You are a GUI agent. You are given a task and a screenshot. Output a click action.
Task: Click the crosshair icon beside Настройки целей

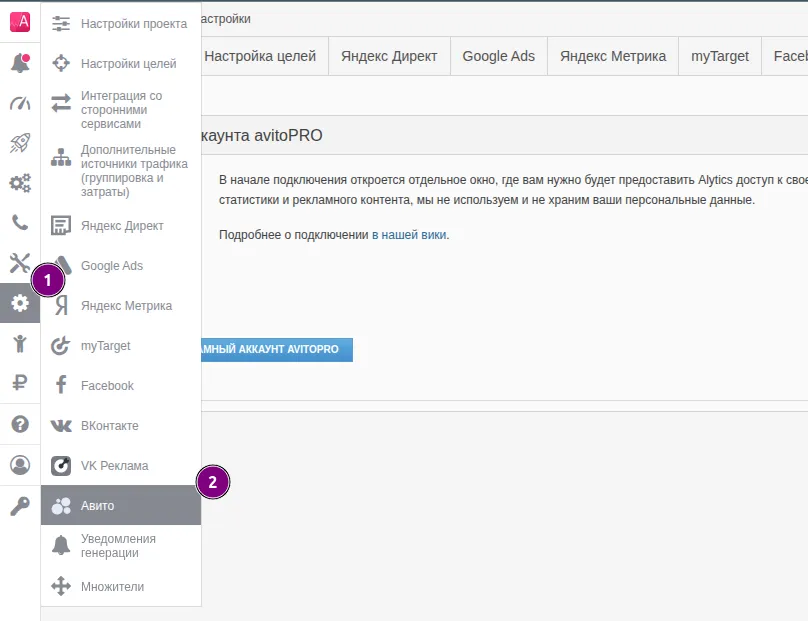[x=61, y=63]
